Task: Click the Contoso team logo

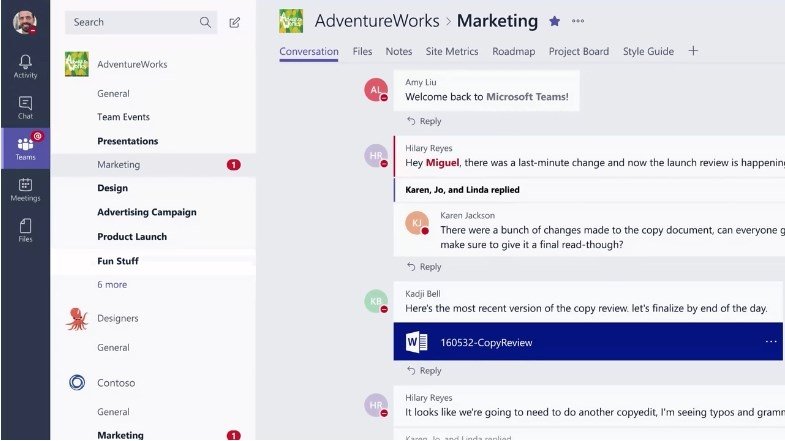Action: click(x=77, y=383)
